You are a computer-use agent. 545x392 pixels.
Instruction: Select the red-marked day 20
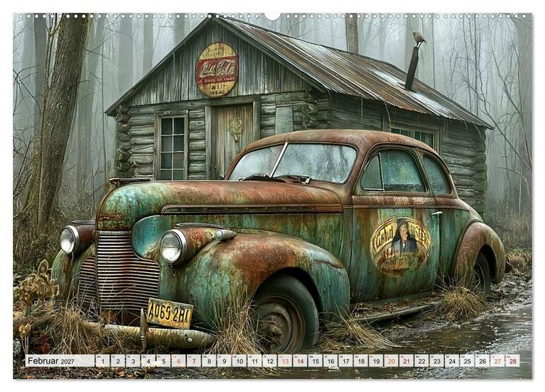(x=392, y=361)
